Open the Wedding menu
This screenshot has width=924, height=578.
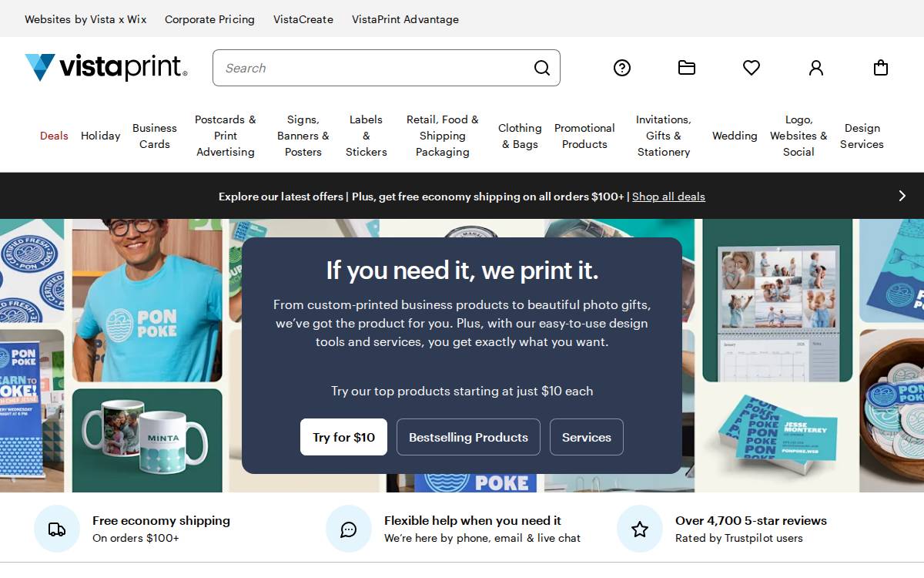pyautogui.click(x=735, y=136)
